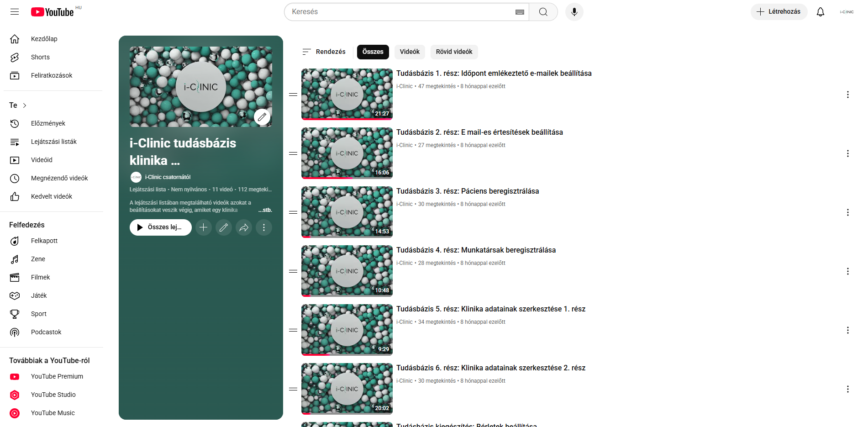
Task: Open Shorts in sidebar
Action: point(53,57)
